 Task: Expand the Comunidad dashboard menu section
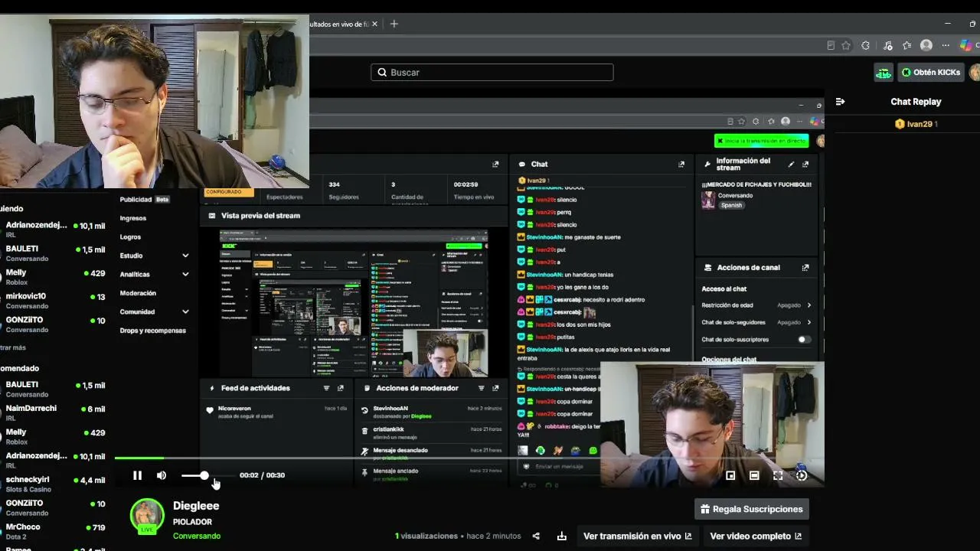point(185,312)
